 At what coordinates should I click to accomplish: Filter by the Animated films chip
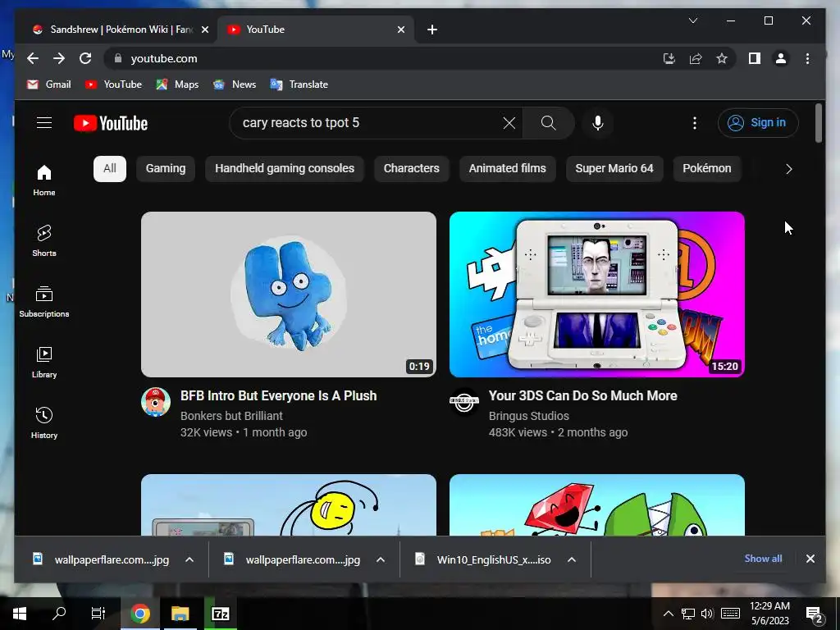coord(507,169)
